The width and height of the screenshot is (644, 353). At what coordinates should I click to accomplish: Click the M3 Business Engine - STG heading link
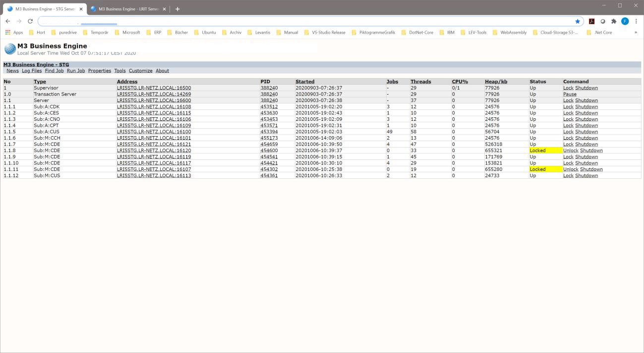coord(36,65)
